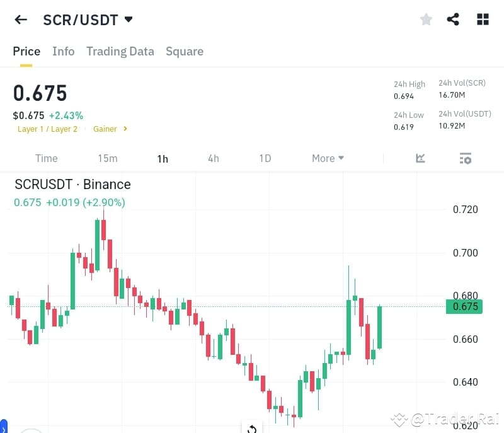The width and height of the screenshot is (504, 433).
Task: Open the share icon
Action: [x=453, y=19]
